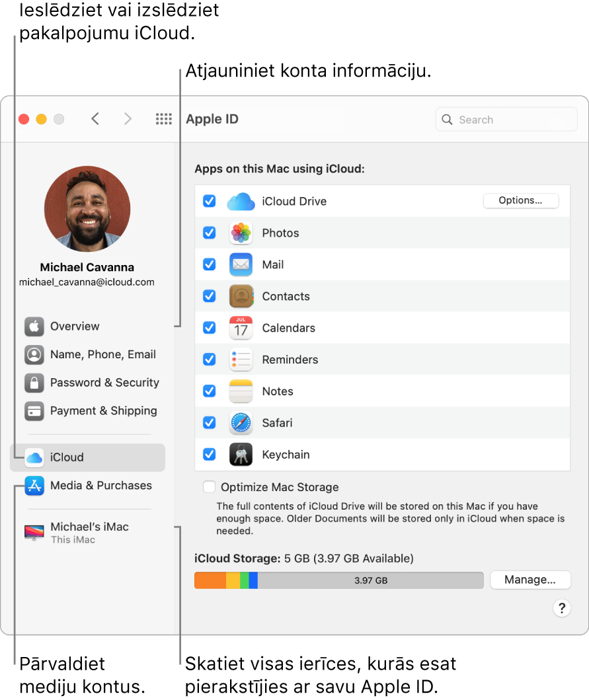Uncheck the Notes sync checkbox

pos(209,391)
